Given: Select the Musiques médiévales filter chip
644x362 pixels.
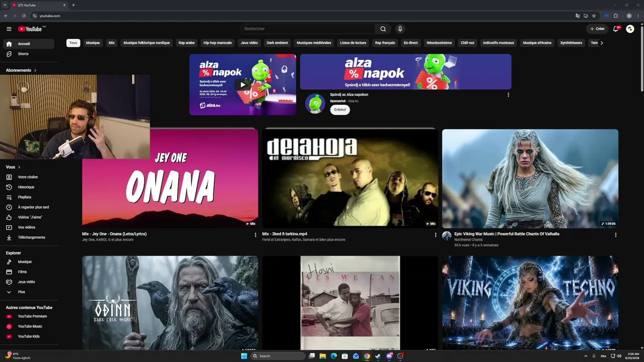Looking at the screenshot, I should [314, 43].
